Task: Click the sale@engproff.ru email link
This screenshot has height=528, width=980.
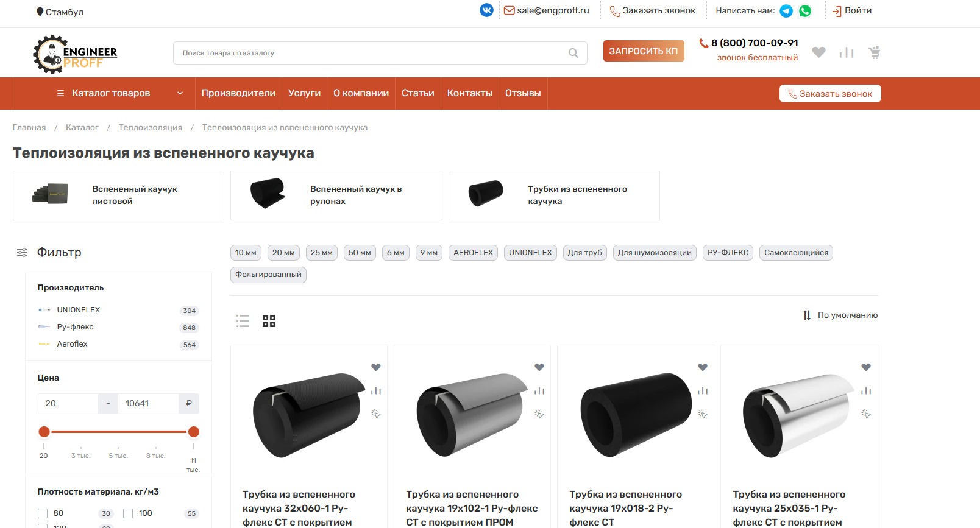Action: (547, 10)
